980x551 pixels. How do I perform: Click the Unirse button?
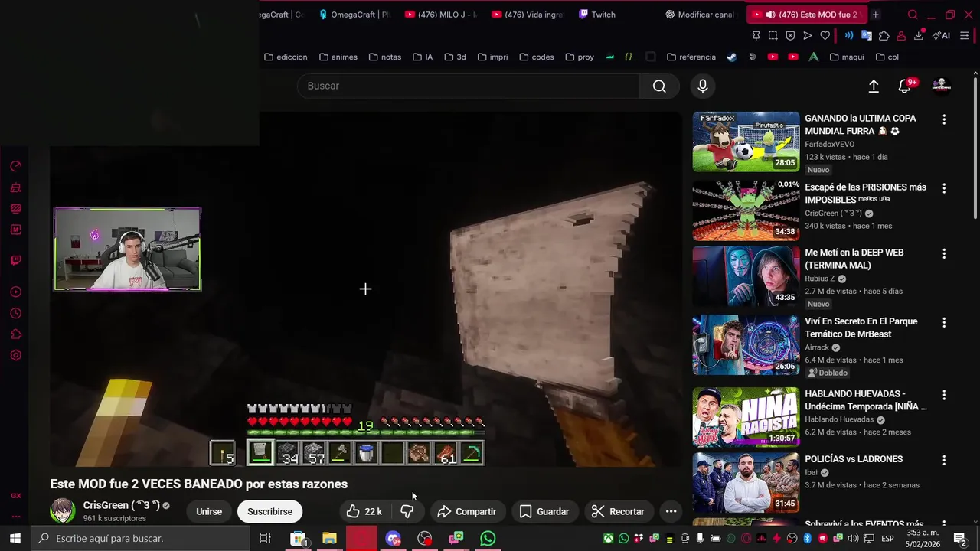(209, 511)
